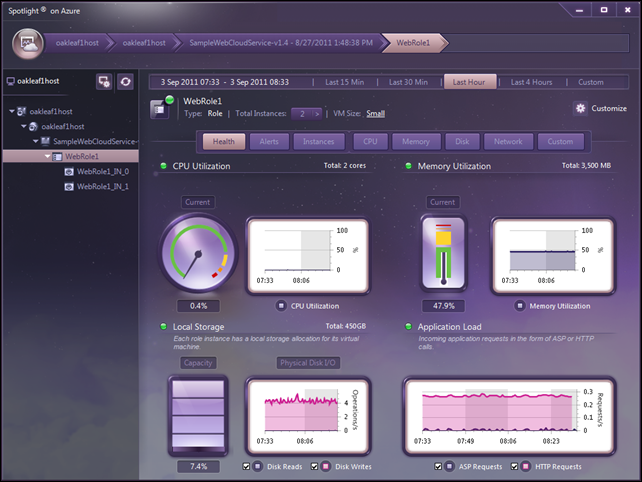642x482 pixels.
Task: Click the Application Load requests chart
Action: [x=509, y=416]
